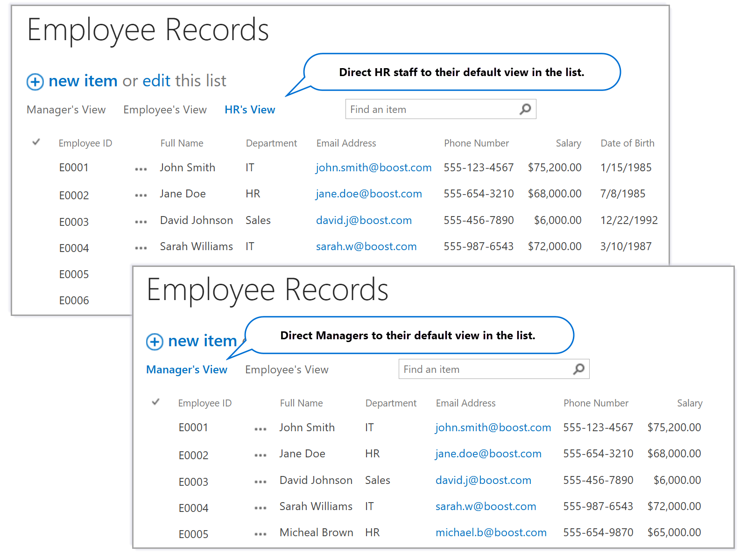Open the ellipsis menu for Jane Doe in bottom list
Viewport: 747px width, 560px height.
coord(261,455)
